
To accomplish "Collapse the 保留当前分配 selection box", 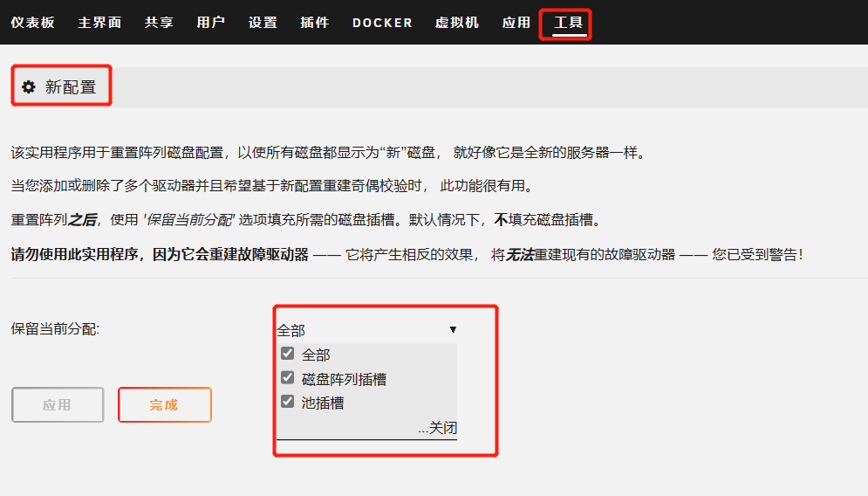I will [x=366, y=330].
